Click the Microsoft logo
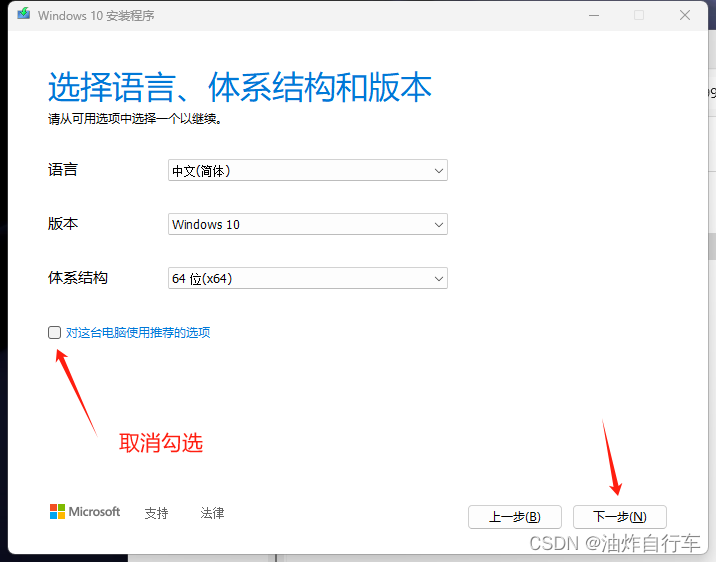Viewport: 716px width, 562px height. tap(85, 512)
